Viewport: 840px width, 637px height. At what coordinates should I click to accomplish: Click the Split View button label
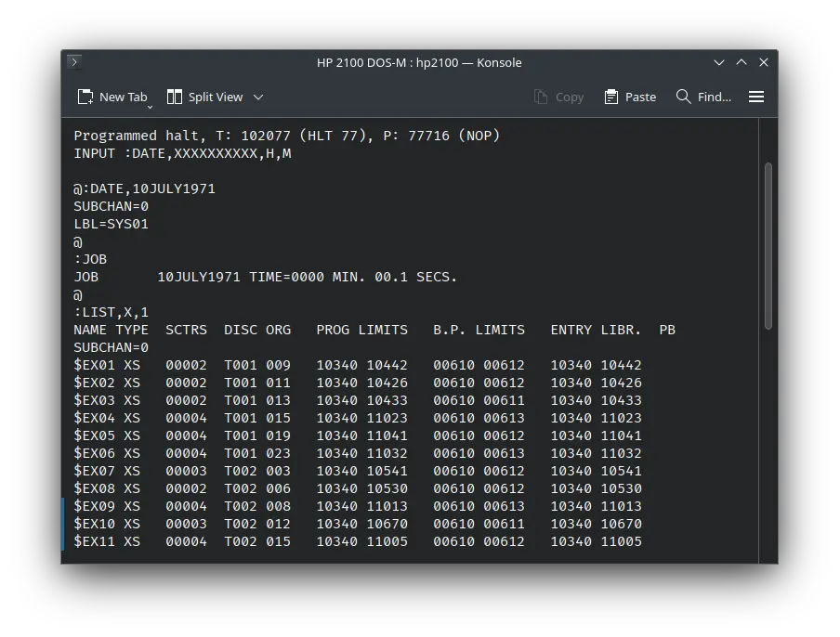216,97
